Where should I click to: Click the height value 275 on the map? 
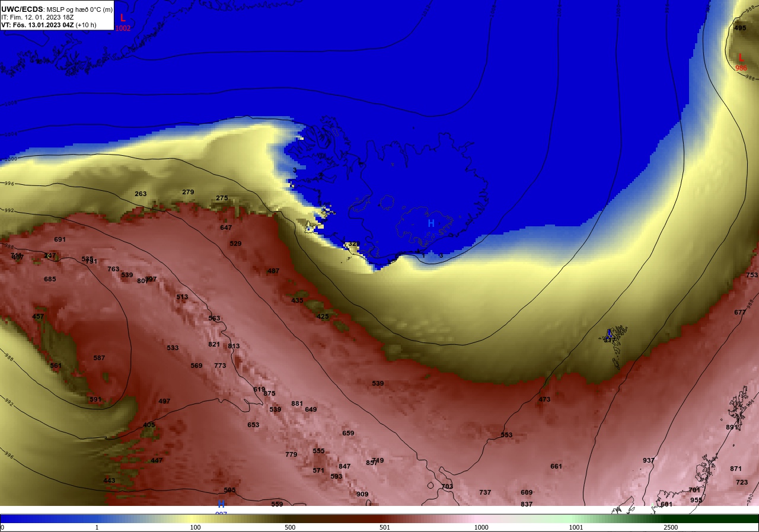click(x=222, y=198)
